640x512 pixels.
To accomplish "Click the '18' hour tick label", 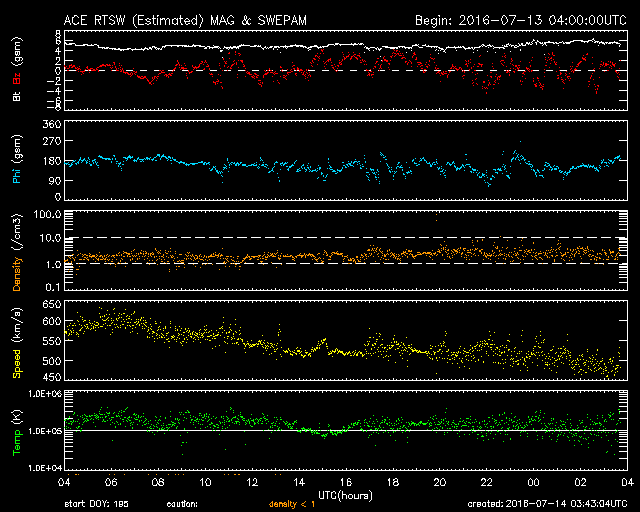I will [393, 483].
